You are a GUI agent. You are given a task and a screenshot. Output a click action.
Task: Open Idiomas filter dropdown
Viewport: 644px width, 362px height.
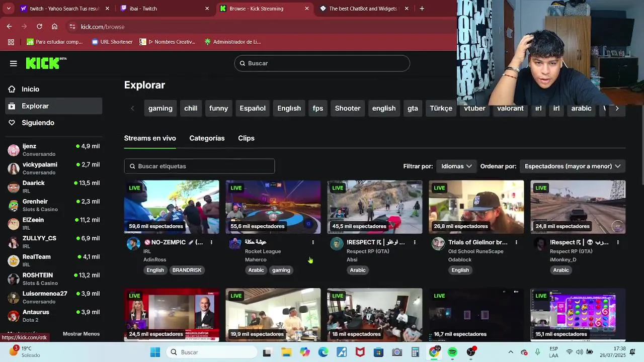pyautogui.click(x=456, y=166)
